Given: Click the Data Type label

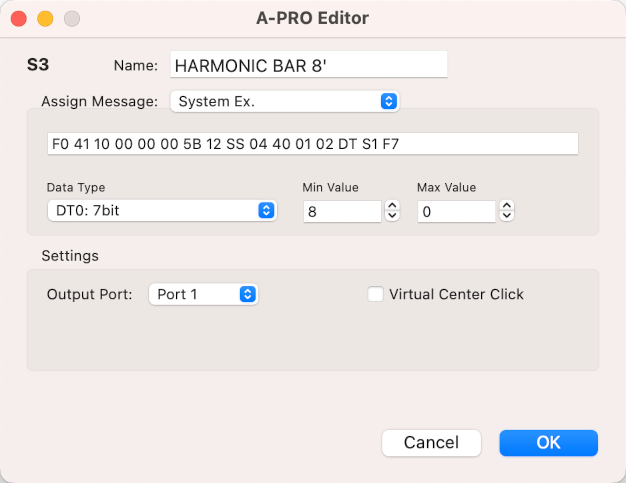Looking at the screenshot, I should tap(76, 187).
